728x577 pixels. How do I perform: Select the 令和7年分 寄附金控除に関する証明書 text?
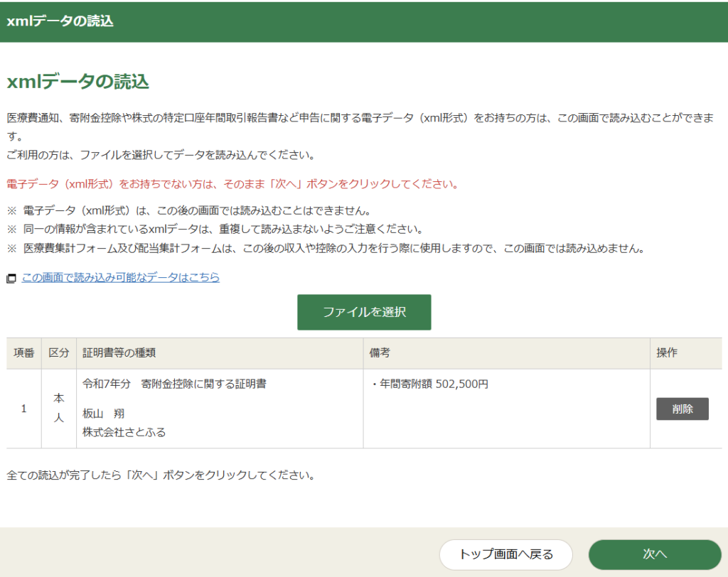tap(174, 384)
